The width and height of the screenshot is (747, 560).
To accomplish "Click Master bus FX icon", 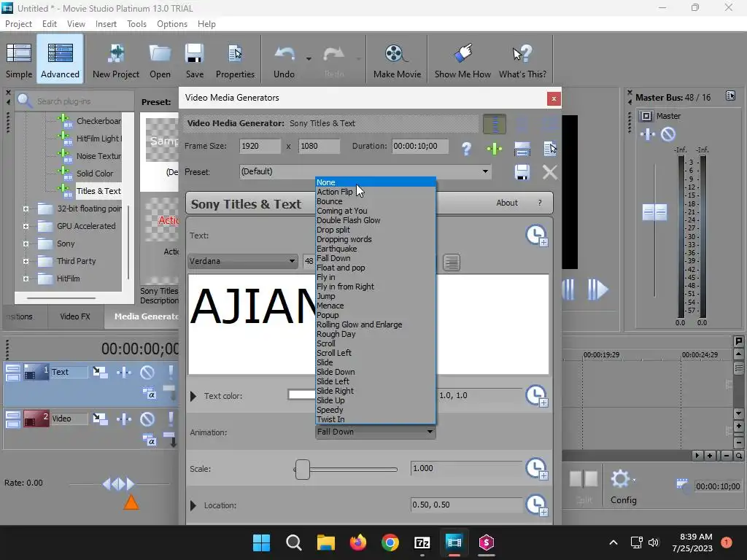I will 648,134.
